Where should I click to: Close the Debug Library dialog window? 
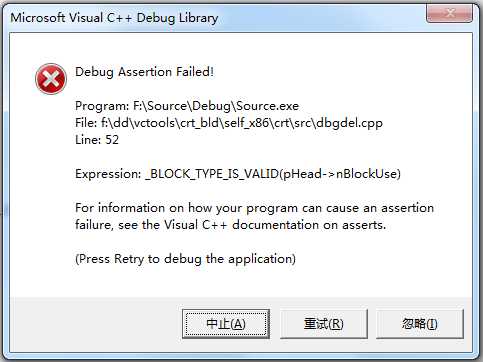point(449,14)
